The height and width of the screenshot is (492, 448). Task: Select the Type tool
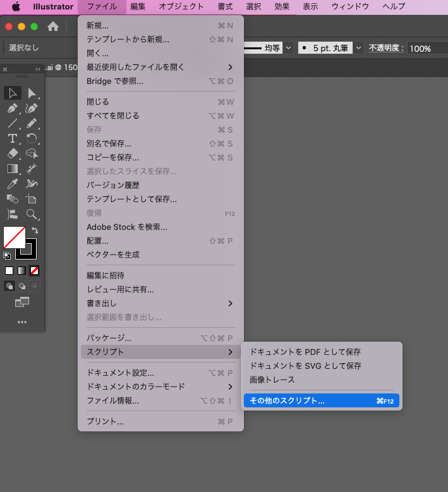(x=13, y=138)
